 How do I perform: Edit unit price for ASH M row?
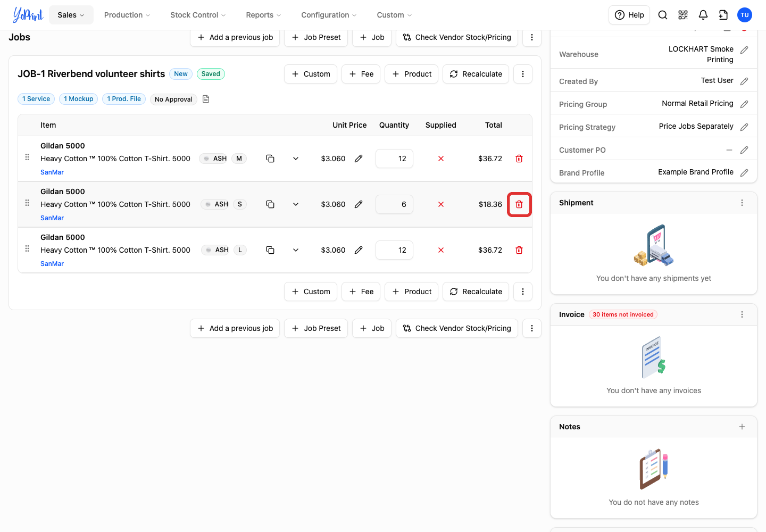[359, 159]
